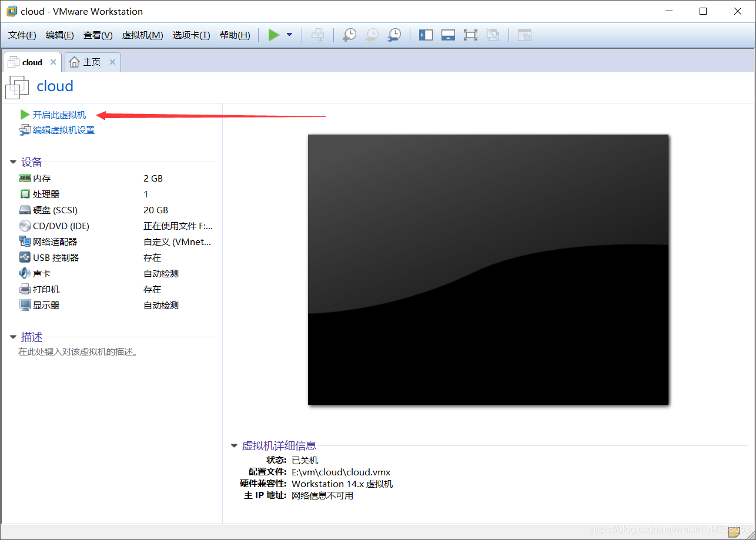Click the 内存 memory device icon

point(25,178)
